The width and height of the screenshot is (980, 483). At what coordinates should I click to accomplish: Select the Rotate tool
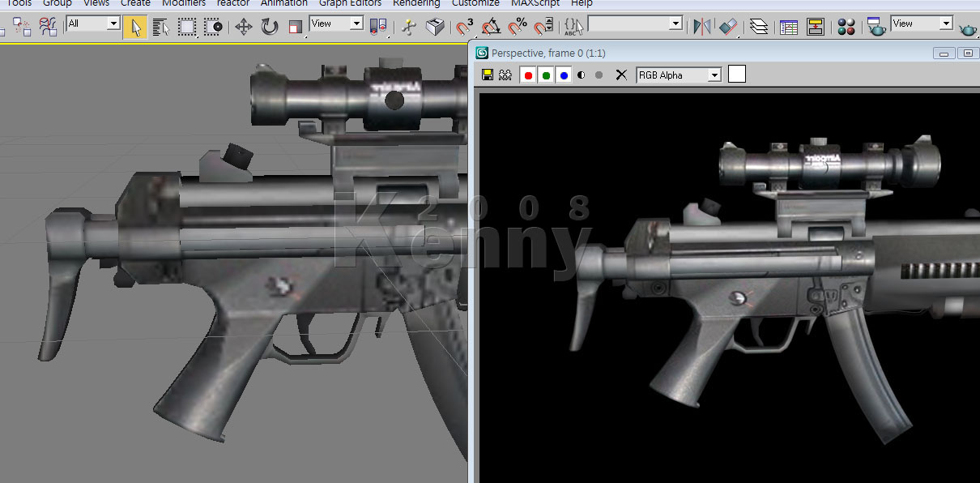tap(270, 27)
